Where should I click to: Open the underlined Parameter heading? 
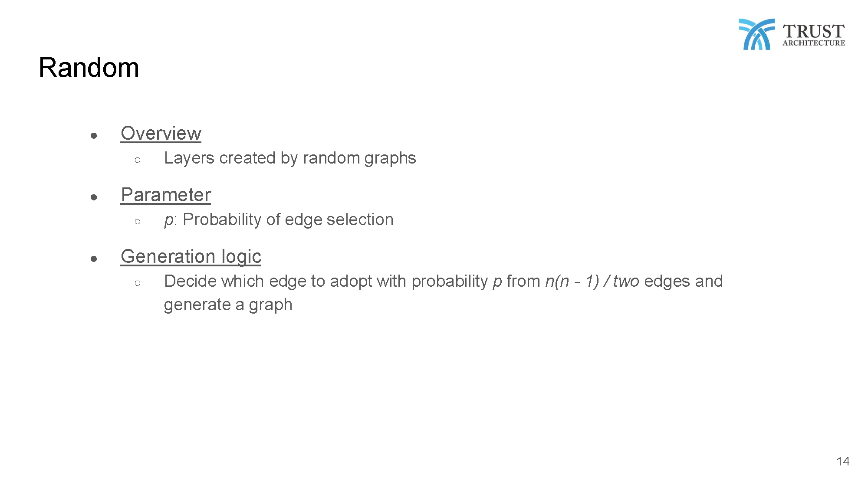pos(166,195)
